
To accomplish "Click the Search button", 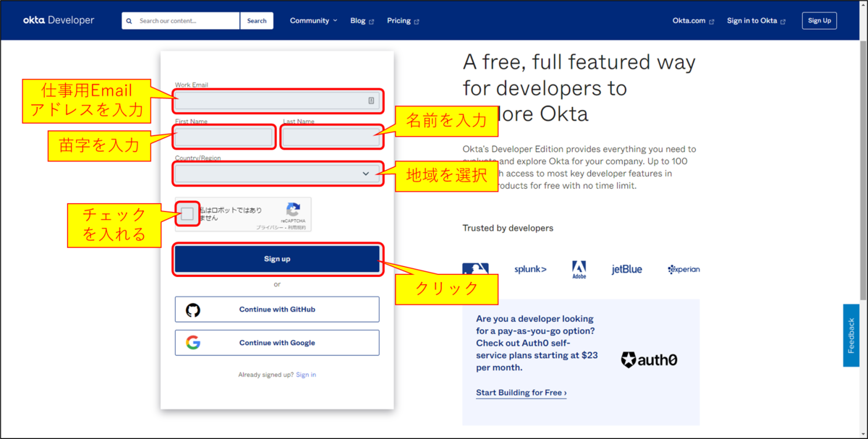I will coord(257,21).
